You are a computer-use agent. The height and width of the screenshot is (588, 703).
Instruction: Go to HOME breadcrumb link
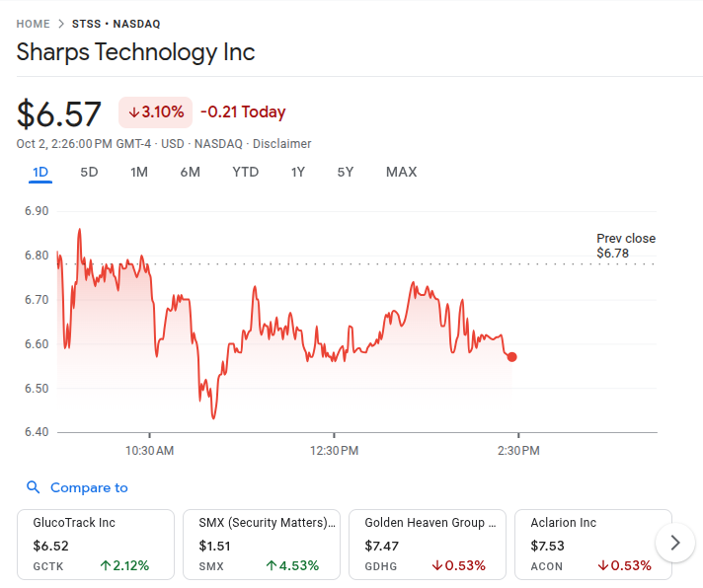(x=34, y=24)
